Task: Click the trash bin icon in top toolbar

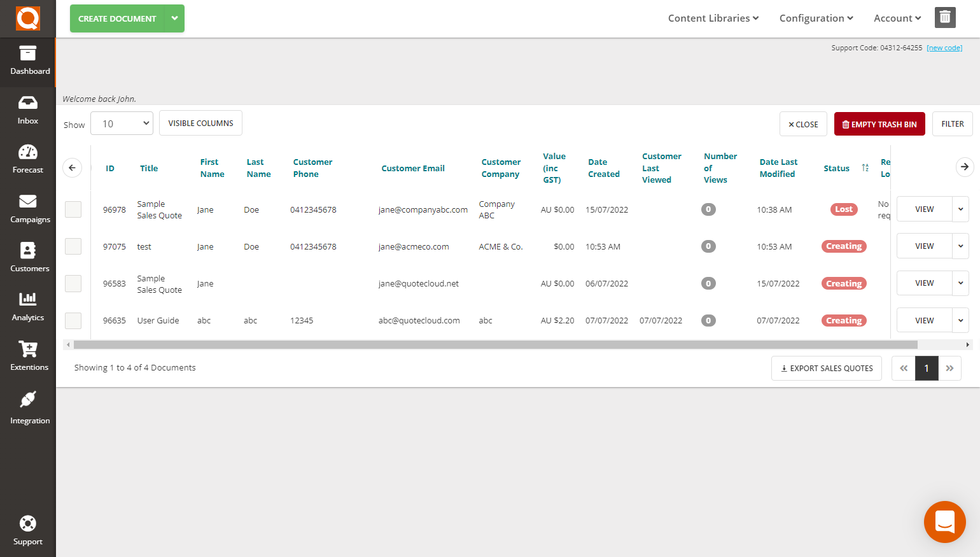Action: click(945, 17)
